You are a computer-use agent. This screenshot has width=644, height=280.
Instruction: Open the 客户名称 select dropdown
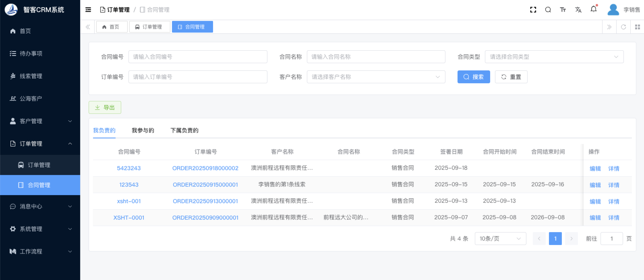pyautogui.click(x=376, y=77)
